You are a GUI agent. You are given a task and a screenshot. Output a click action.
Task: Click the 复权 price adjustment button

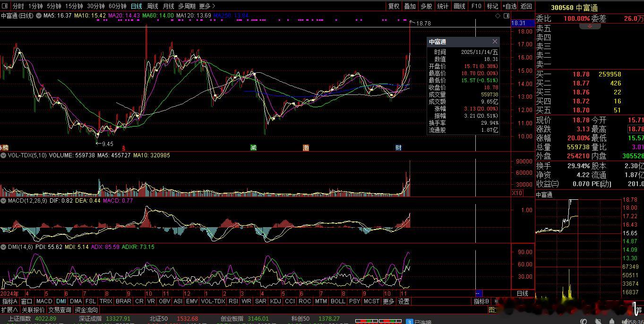click(394, 6)
